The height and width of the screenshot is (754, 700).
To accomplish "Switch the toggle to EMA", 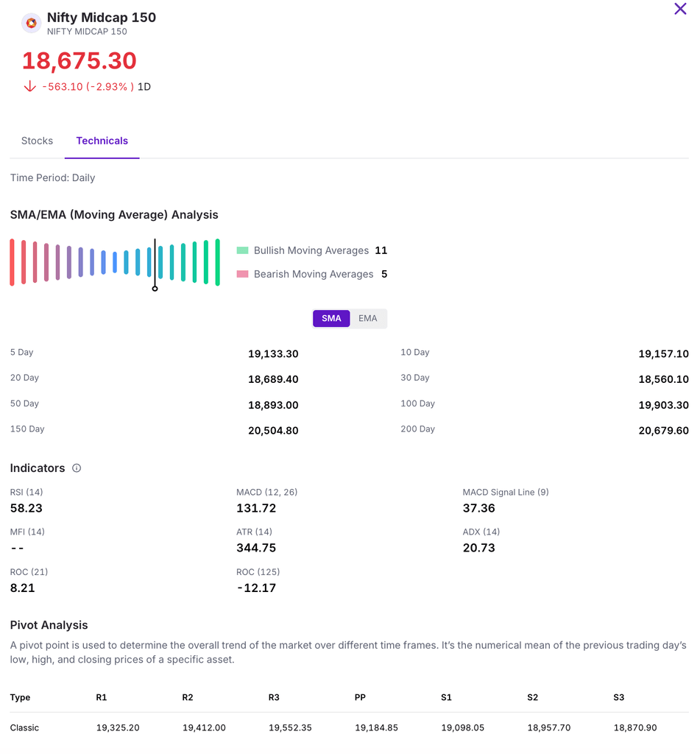I will (x=368, y=318).
